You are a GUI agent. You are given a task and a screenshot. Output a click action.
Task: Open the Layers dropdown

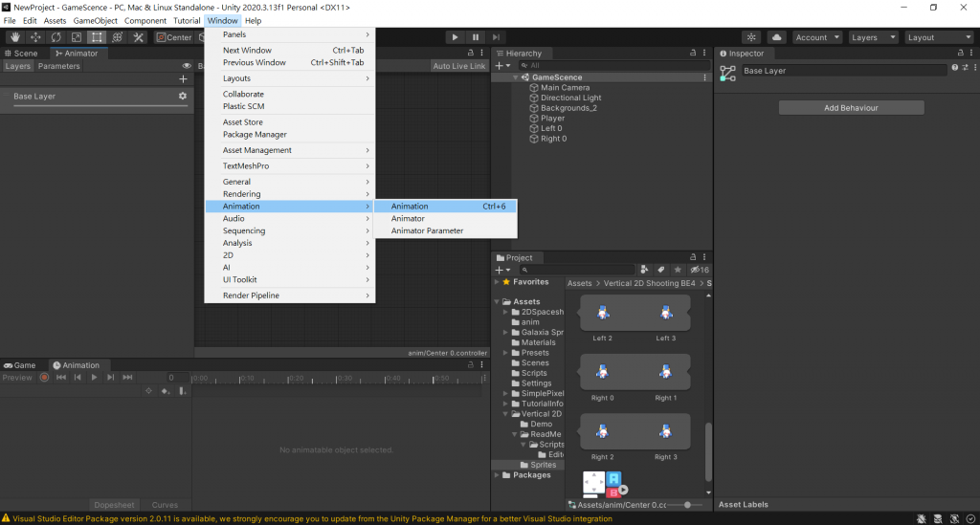point(873,37)
